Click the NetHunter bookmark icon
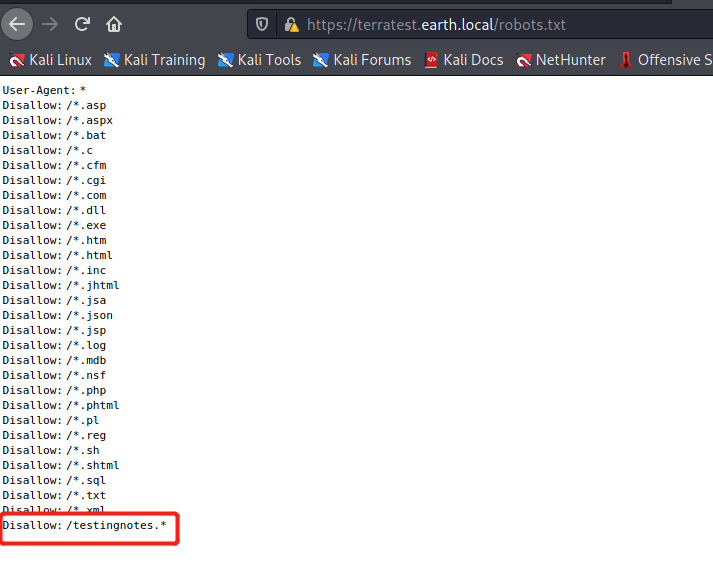This screenshot has height=569, width=713. (x=523, y=60)
